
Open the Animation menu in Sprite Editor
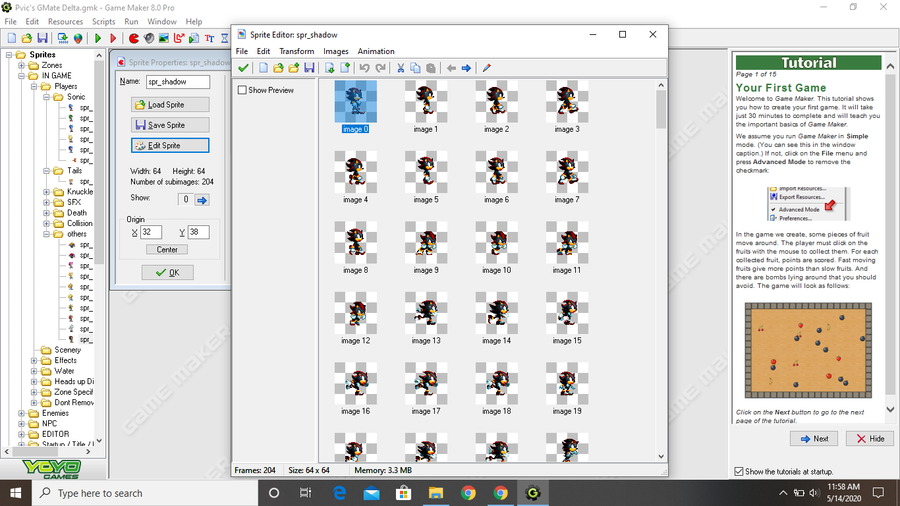(376, 51)
